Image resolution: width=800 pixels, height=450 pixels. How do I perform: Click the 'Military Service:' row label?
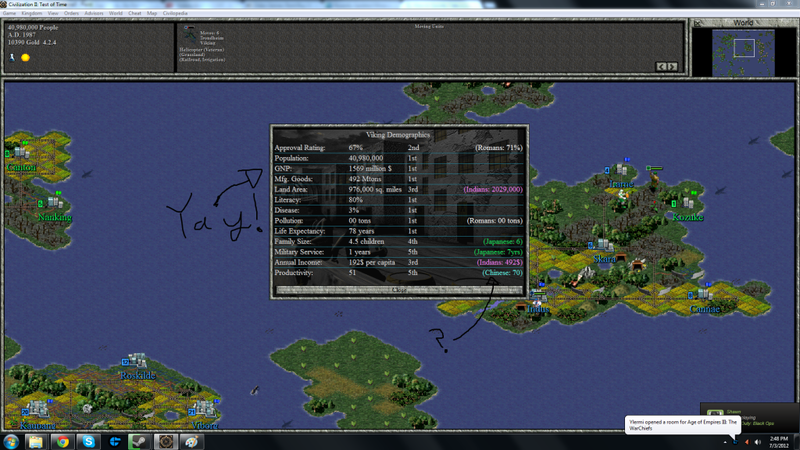[x=299, y=252]
